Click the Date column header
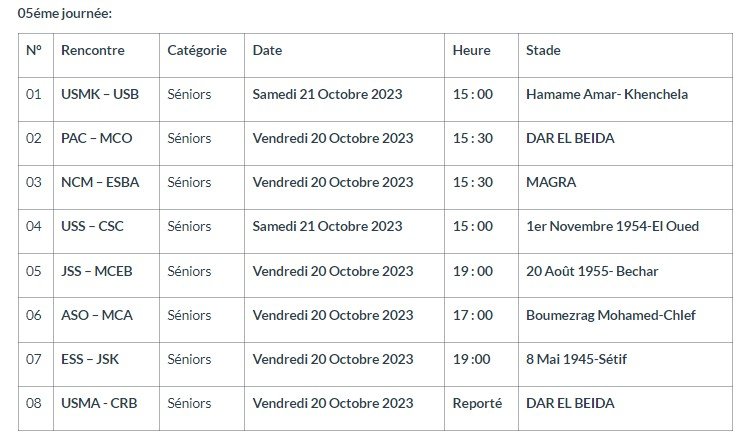 [267, 50]
